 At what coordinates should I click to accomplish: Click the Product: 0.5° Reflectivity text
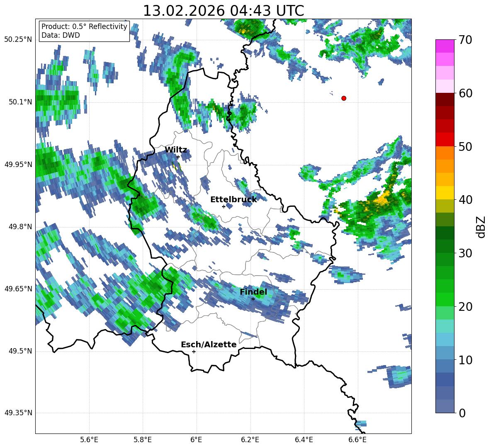pos(84,27)
